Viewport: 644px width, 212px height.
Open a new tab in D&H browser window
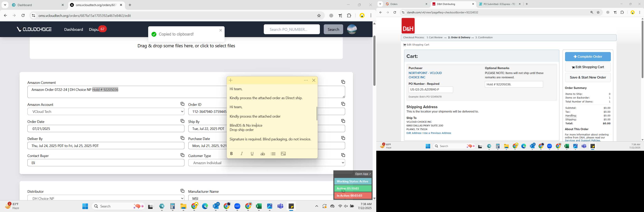point(527,4)
